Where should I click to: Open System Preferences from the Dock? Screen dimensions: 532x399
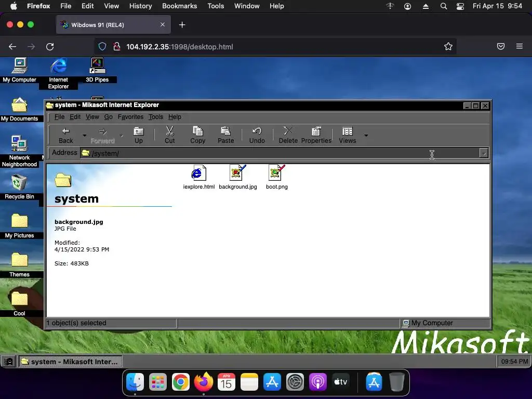tap(295, 382)
